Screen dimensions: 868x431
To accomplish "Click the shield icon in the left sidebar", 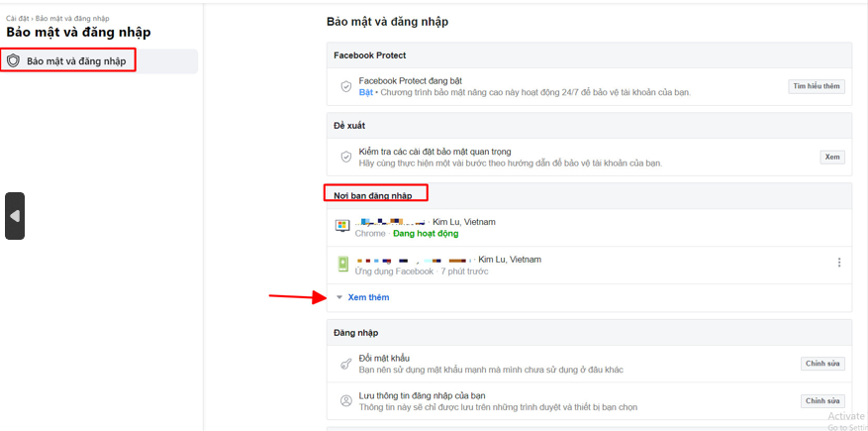I will click(x=14, y=60).
